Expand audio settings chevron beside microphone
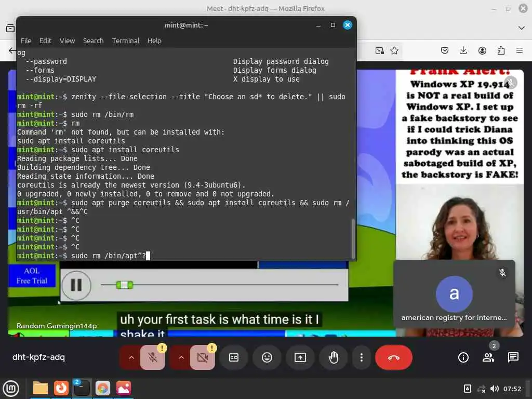 pos(131,357)
